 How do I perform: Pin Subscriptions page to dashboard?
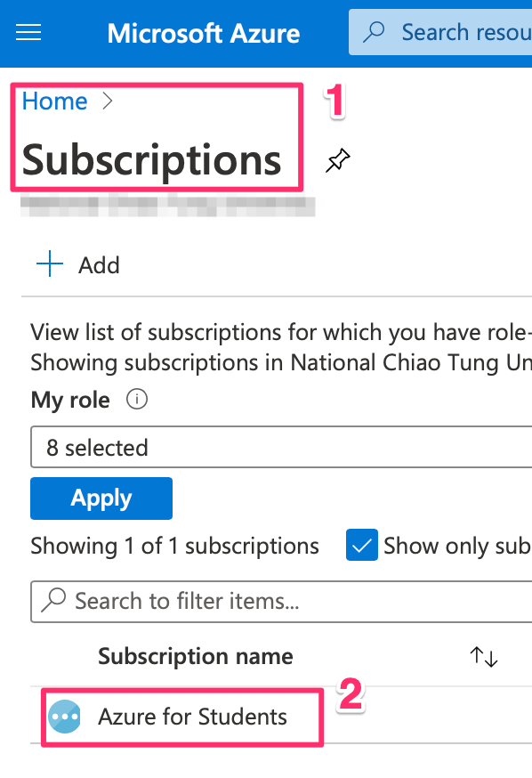pyautogui.click(x=338, y=161)
